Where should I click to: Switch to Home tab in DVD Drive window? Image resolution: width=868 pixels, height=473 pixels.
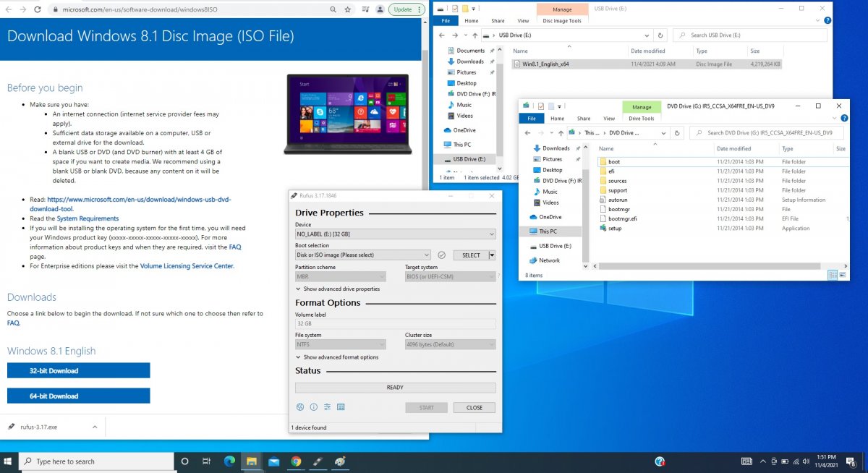click(x=557, y=119)
